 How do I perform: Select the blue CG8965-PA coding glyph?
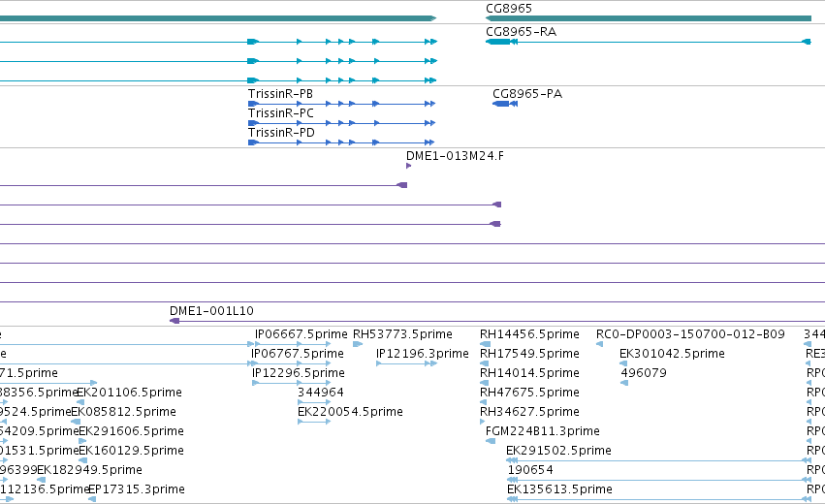pyautogui.click(x=505, y=104)
